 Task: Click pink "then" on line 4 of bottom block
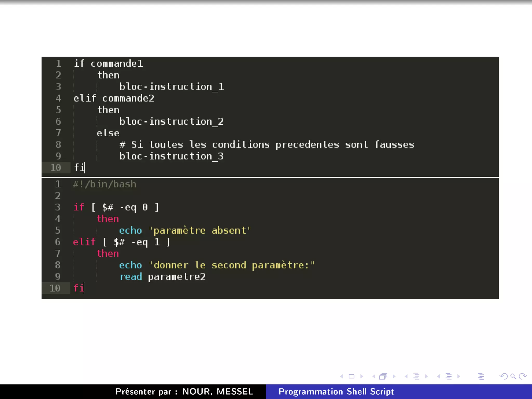(108, 219)
